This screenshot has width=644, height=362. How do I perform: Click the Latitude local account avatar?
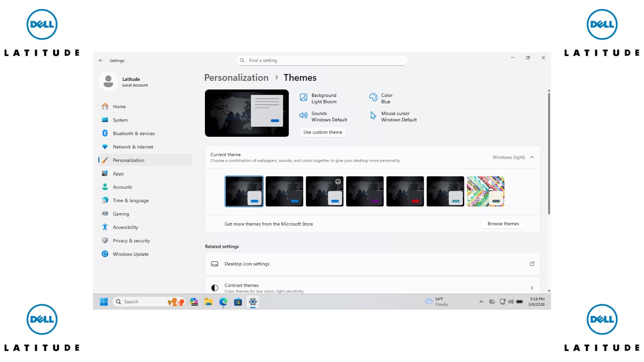pos(108,82)
